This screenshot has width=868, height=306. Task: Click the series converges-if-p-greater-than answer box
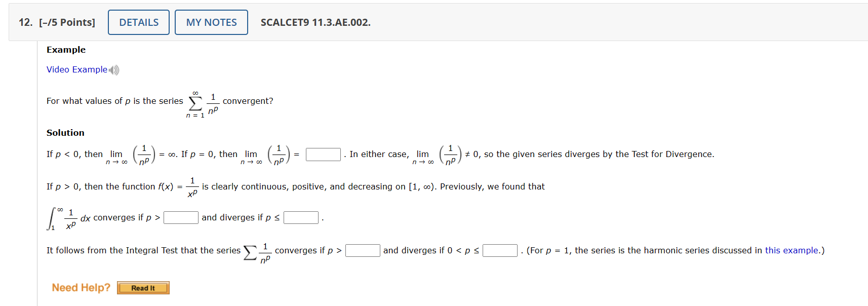tap(363, 250)
